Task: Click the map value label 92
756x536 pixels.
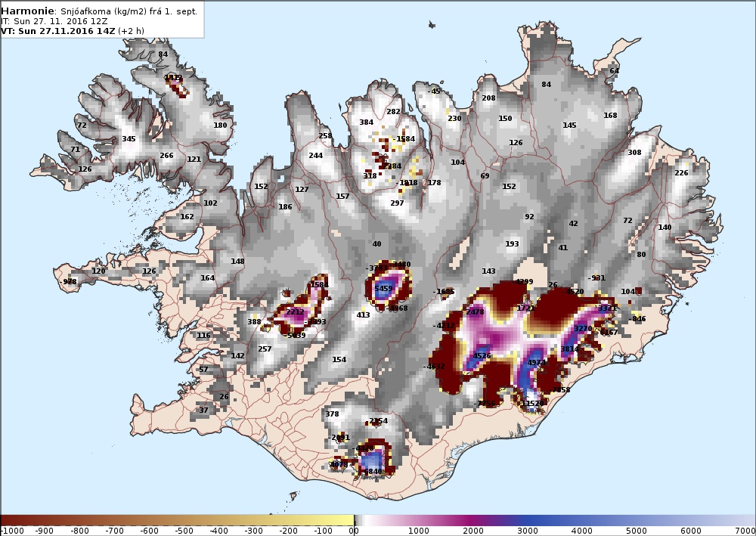Action: click(529, 216)
